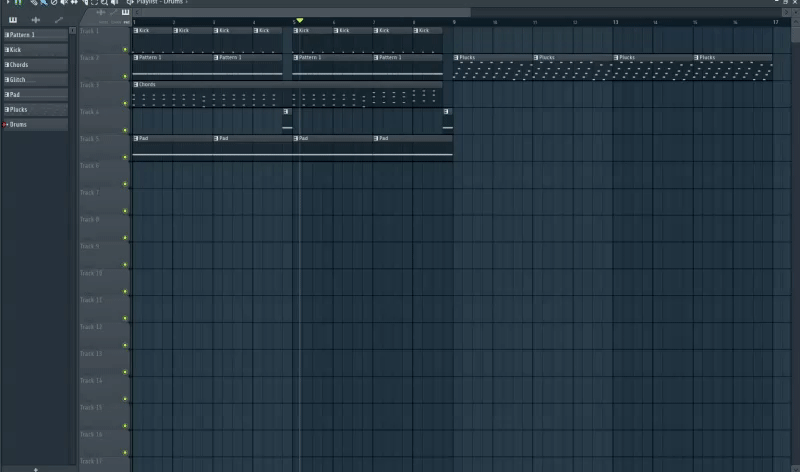Click horizontal scrollbar thumb at top
This screenshot has height=472, width=800.
(x=307, y=12)
